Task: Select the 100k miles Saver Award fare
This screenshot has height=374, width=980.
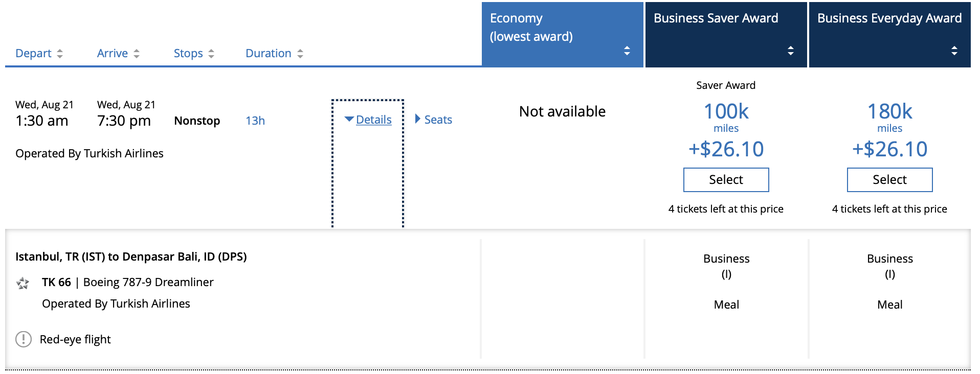Action: coord(726,180)
